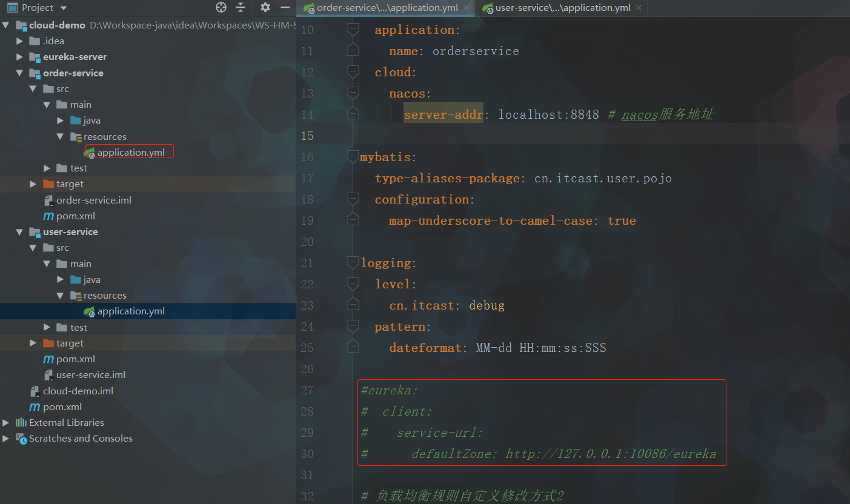The height and width of the screenshot is (504, 850).
Task: Click 'name: orderservice' on line 11
Action: click(x=454, y=51)
